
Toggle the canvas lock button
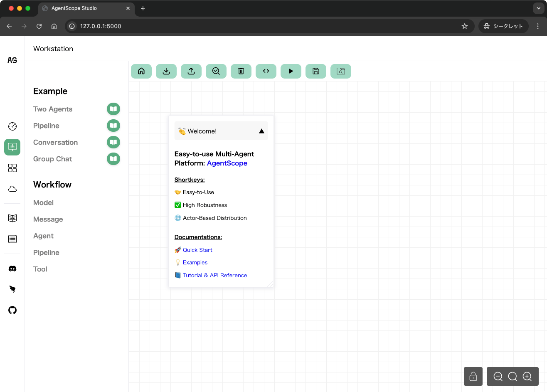(473, 377)
